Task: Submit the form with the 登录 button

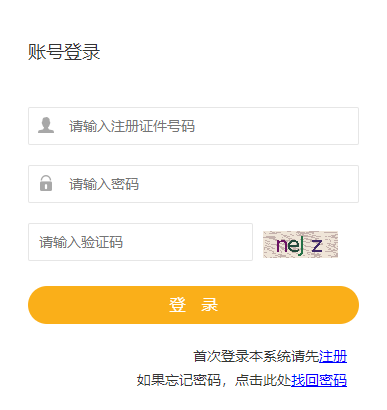Action: pyautogui.click(x=193, y=305)
